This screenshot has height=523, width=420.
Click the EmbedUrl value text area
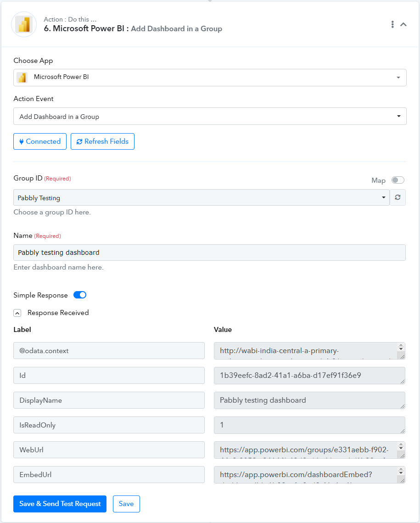309,475
